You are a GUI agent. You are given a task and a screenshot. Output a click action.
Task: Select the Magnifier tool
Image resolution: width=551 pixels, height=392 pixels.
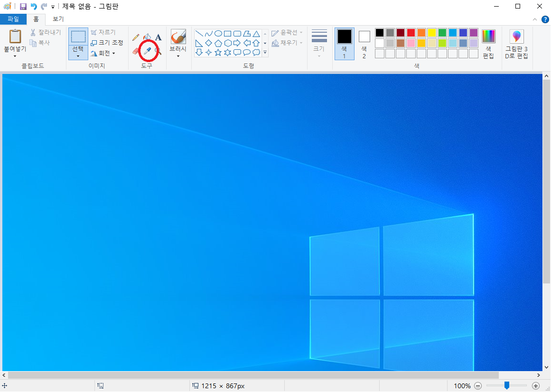click(x=159, y=52)
